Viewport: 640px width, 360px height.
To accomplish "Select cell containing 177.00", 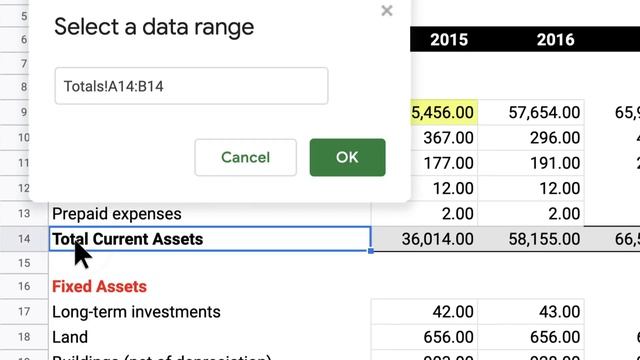I will [x=444, y=163].
